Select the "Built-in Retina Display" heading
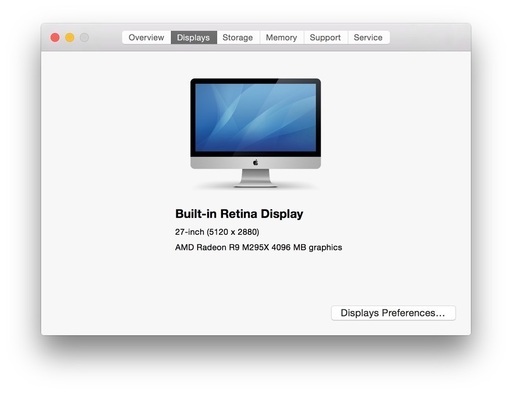Viewport: 512px width, 394px height. point(239,214)
